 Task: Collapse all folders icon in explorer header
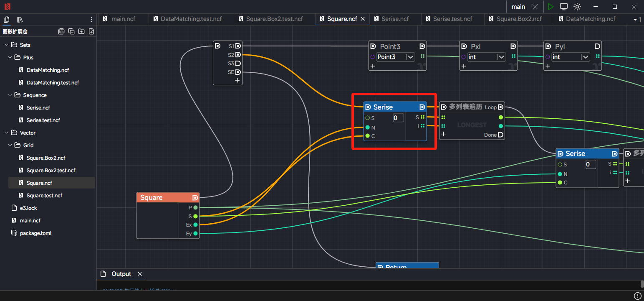[x=71, y=31]
